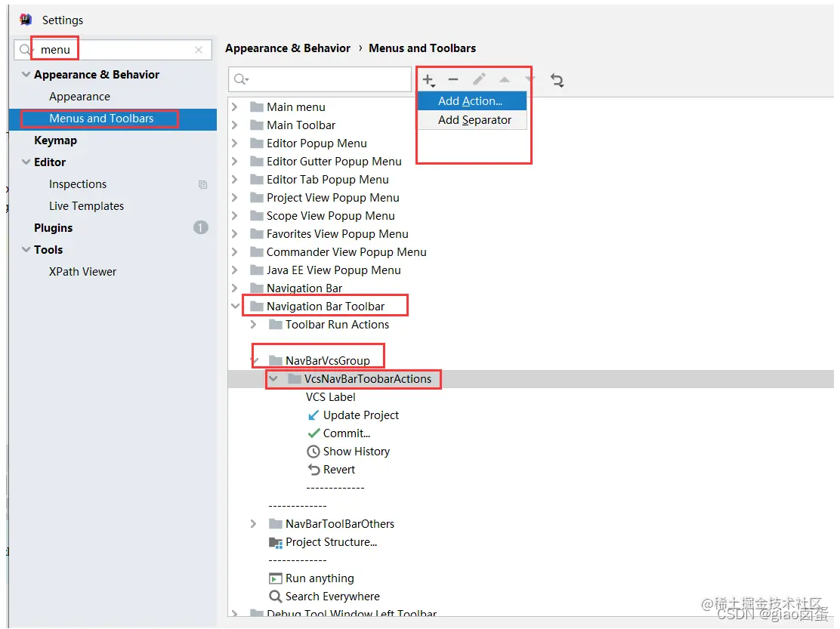Select the Navigation Bar row
The image size is (840, 629).
pyautogui.click(x=304, y=288)
